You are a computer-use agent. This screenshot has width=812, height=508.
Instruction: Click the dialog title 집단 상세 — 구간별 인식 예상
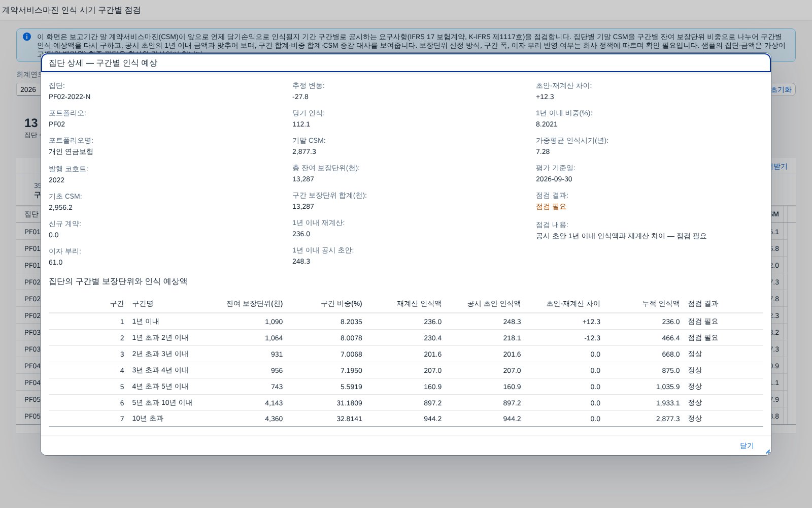coord(103,63)
